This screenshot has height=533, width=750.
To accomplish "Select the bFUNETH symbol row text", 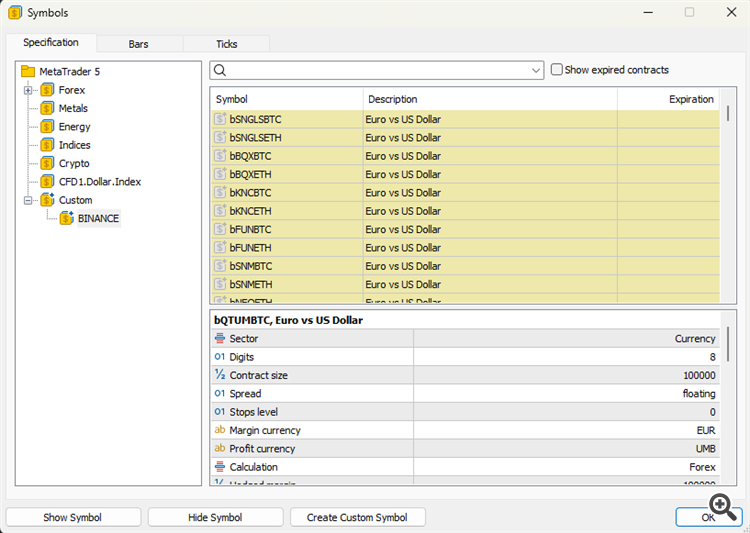I will 250,248.
